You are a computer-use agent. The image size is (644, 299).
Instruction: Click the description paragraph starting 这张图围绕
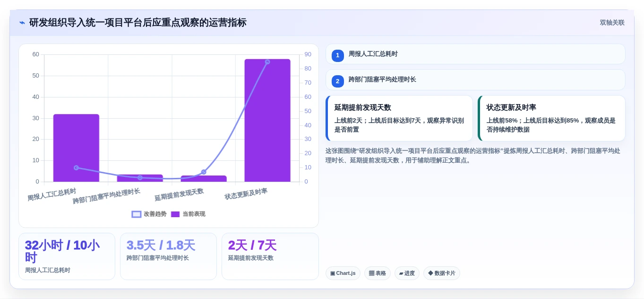pos(473,156)
